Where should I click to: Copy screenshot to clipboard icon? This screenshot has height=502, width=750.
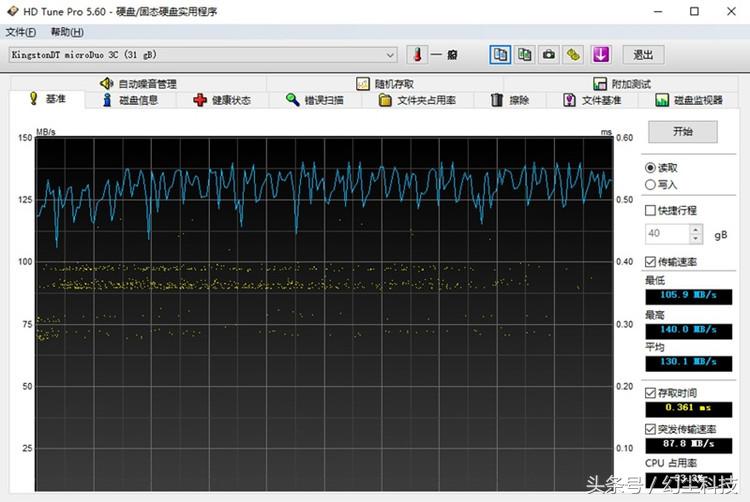click(525, 55)
